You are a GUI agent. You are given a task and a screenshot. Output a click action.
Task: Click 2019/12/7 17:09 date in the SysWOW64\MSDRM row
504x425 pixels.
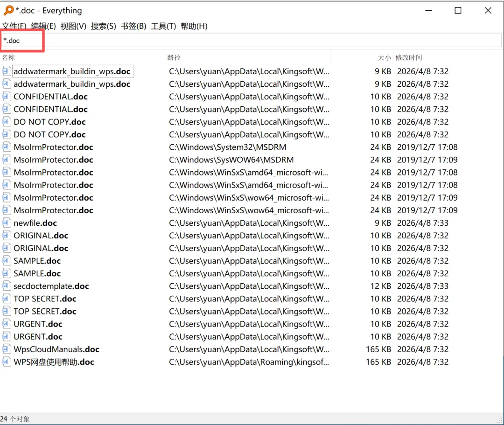point(427,160)
